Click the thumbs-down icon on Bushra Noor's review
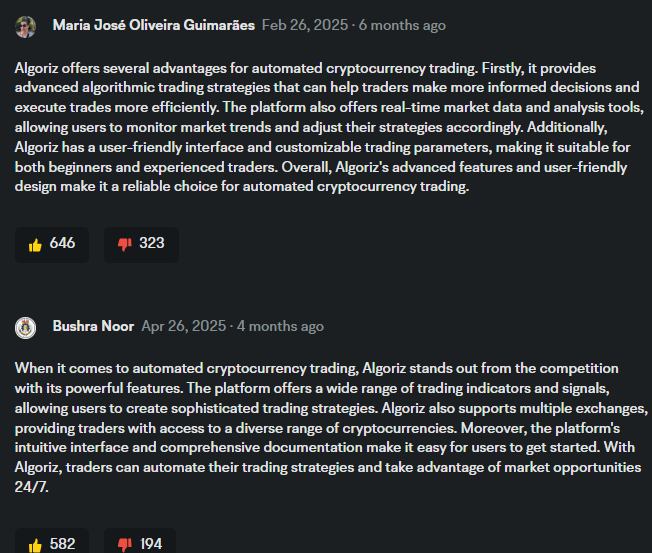Screen dimensions: 652x553 [125, 544]
